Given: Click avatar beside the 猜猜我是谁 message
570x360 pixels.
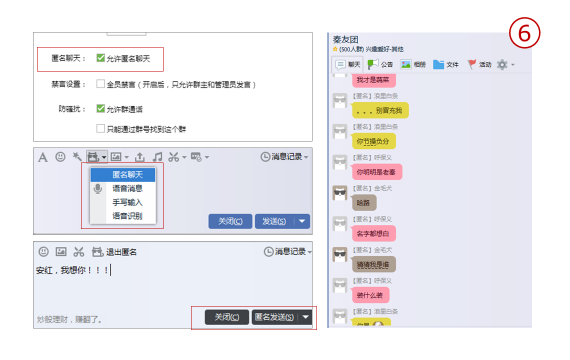Looking at the screenshot, I should coord(340,255).
